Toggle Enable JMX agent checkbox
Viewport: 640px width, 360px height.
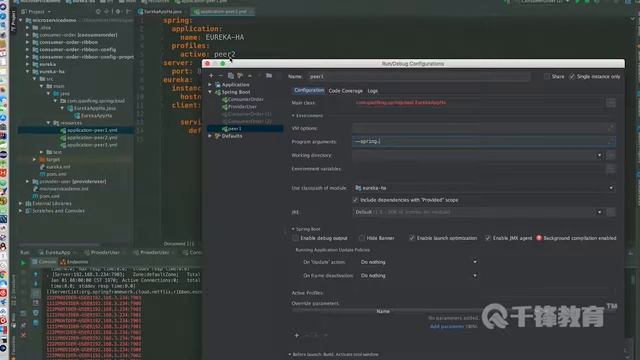(x=488, y=238)
